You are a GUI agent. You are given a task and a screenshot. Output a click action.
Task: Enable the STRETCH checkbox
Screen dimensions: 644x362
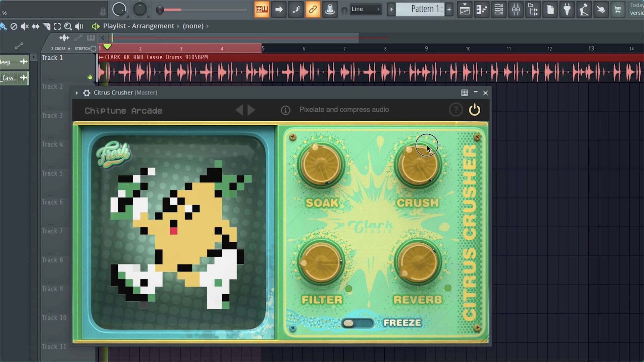[94, 49]
